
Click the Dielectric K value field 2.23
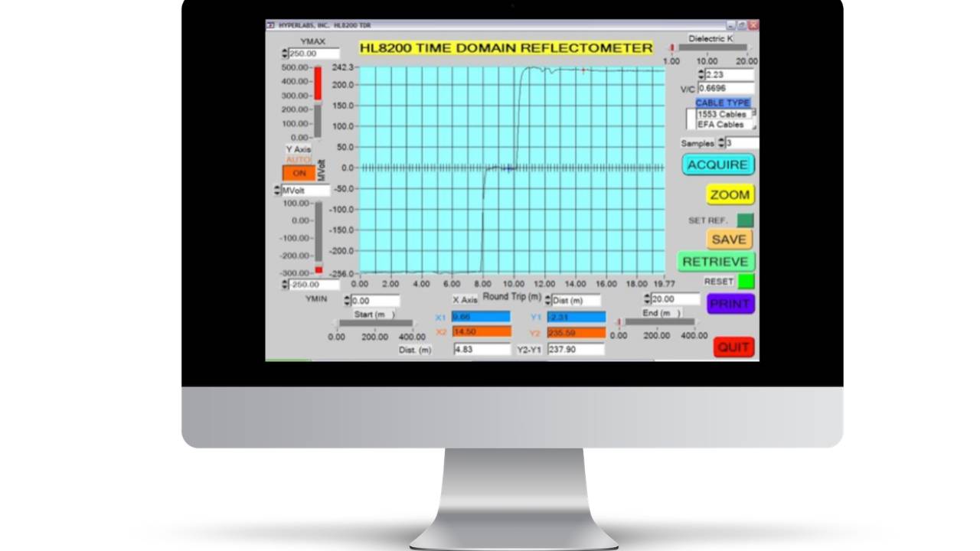[x=729, y=75]
